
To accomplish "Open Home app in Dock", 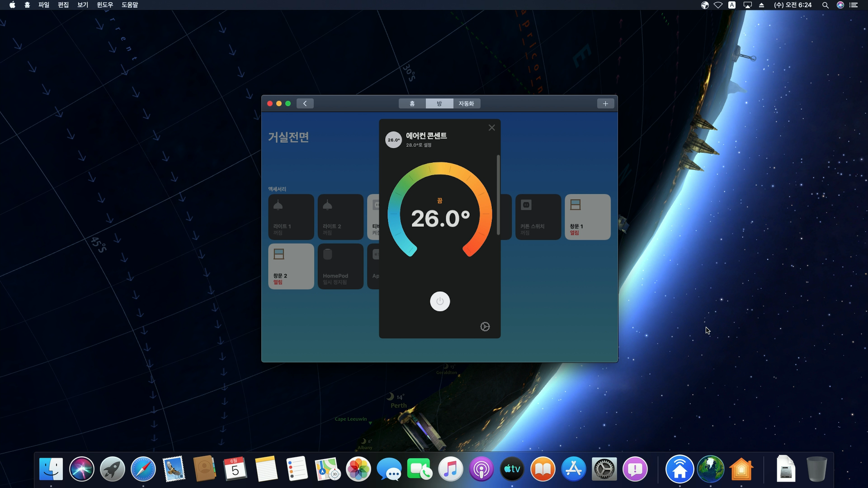I will [x=741, y=469].
